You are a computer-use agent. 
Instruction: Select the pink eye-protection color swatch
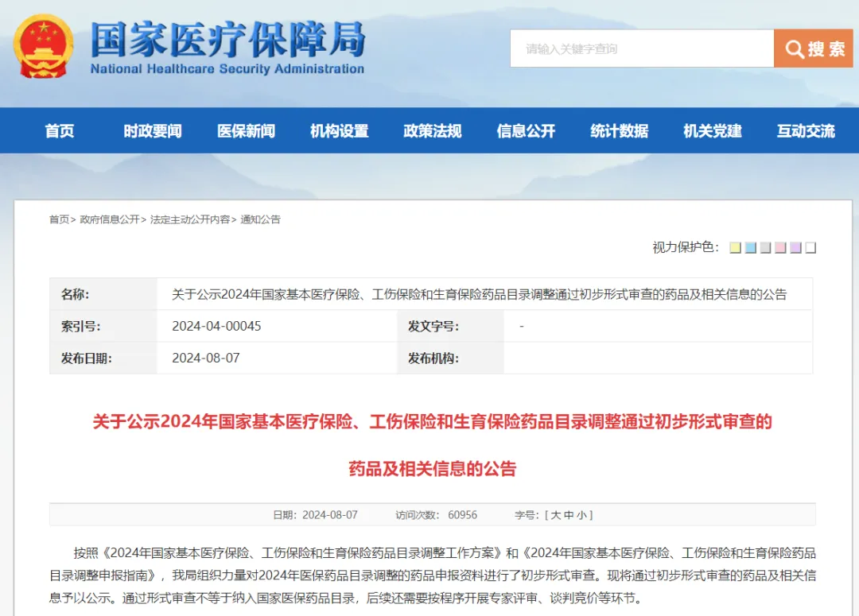(x=781, y=247)
